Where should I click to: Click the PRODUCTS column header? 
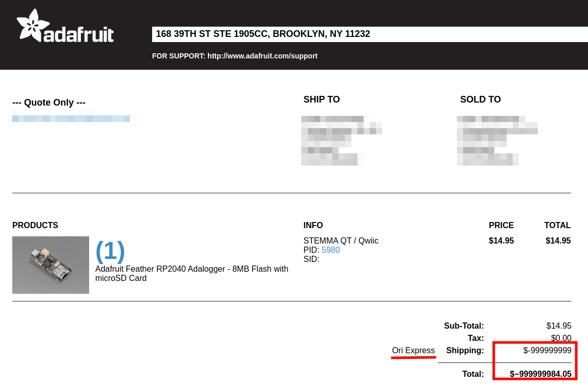pos(35,225)
